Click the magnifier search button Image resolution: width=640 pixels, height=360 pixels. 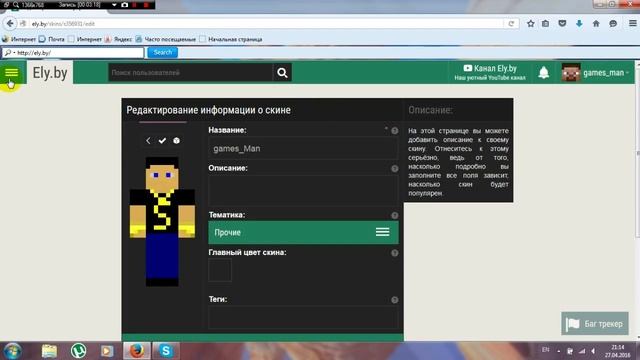pyautogui.click(x=282, y=73)
